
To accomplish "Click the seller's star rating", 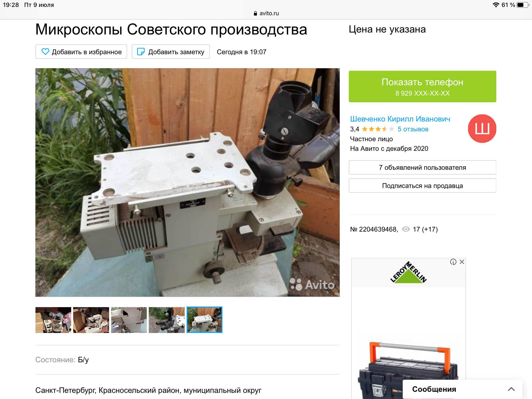I will 378,129.
